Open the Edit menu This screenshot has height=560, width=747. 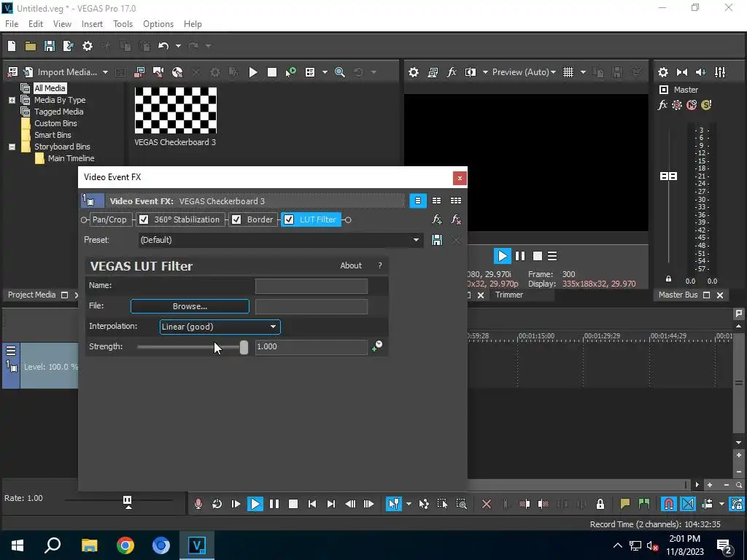pyautogui.click(x=36, y=24)
